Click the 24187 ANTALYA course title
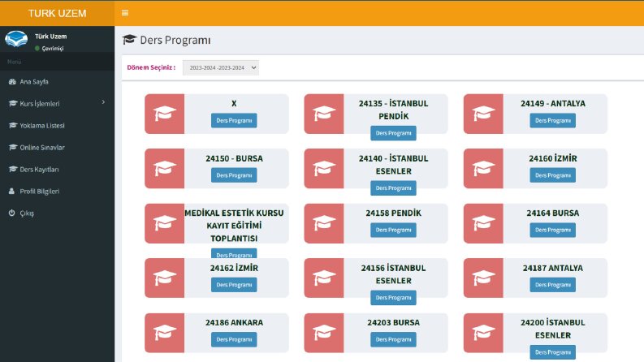The height and width of the screenshot is (362, 644). click(x=553, y=268)
